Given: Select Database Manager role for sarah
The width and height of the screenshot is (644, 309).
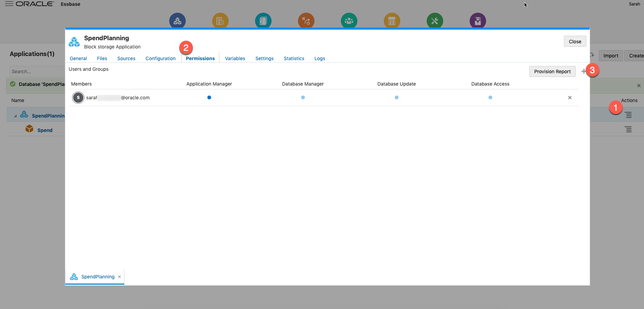Looking at the screenshot, I should [303, 98].
